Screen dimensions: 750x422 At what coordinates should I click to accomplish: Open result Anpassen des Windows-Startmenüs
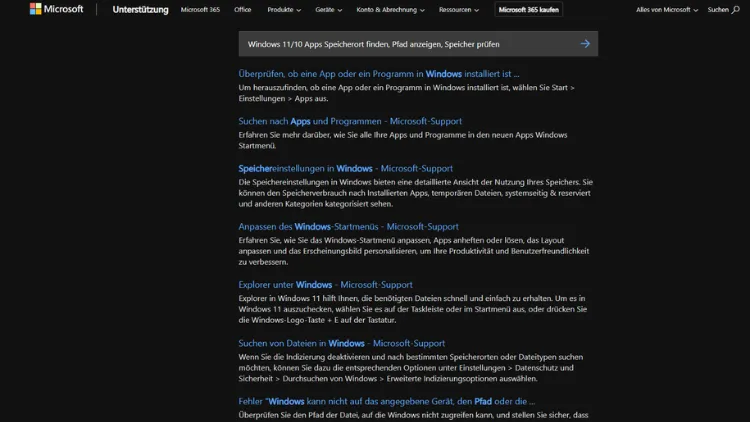pyautogui.click(x=348, y=226)
